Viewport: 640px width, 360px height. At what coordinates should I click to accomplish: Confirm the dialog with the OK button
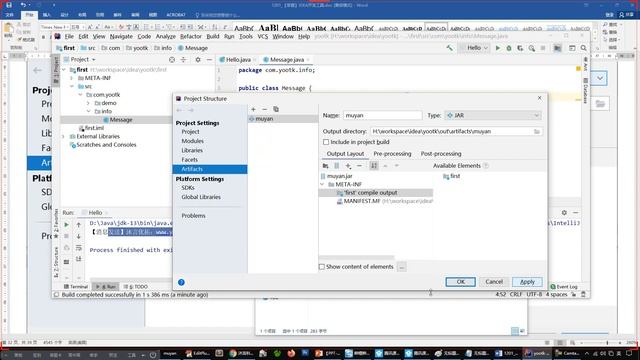(460, 282)
